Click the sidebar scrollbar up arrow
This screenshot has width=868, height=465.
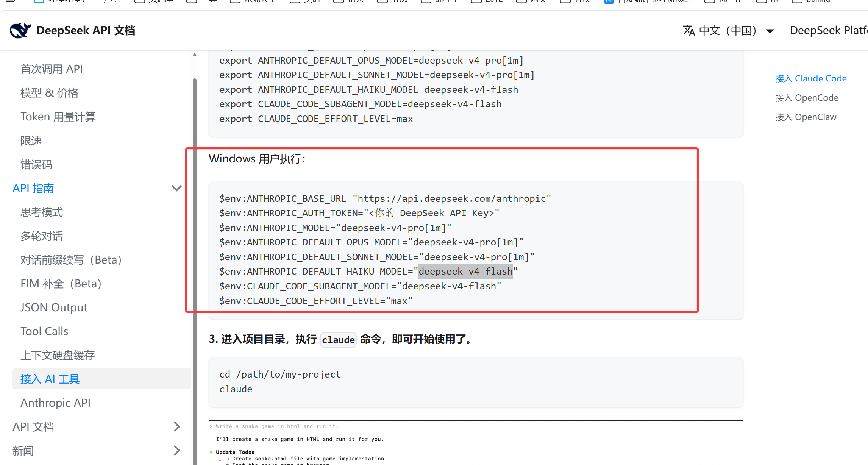pyautogui.click(x=195, y=55)
